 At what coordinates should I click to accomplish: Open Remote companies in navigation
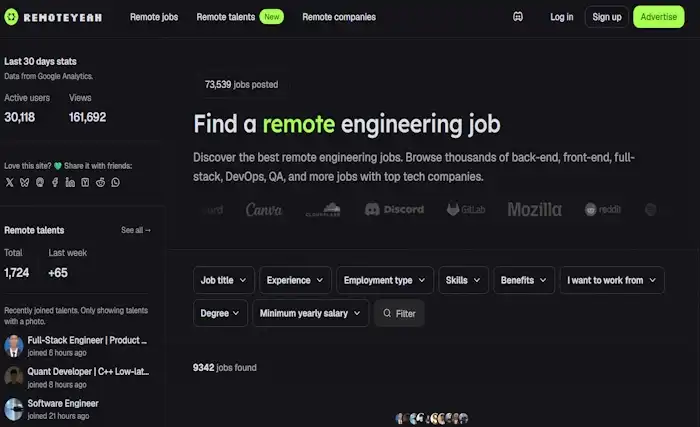[x=339, y=17]
